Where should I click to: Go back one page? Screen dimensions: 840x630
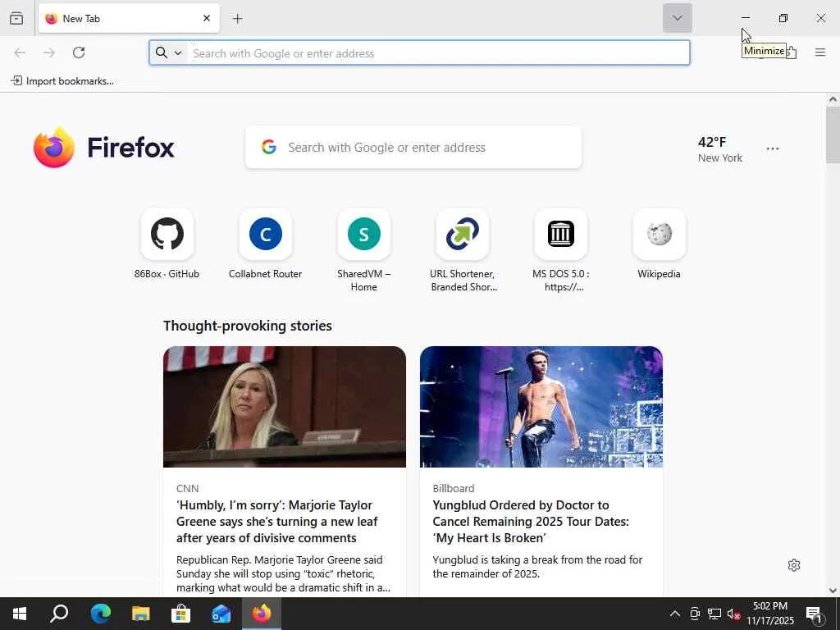pyautogui.click(x=20, y=52)
